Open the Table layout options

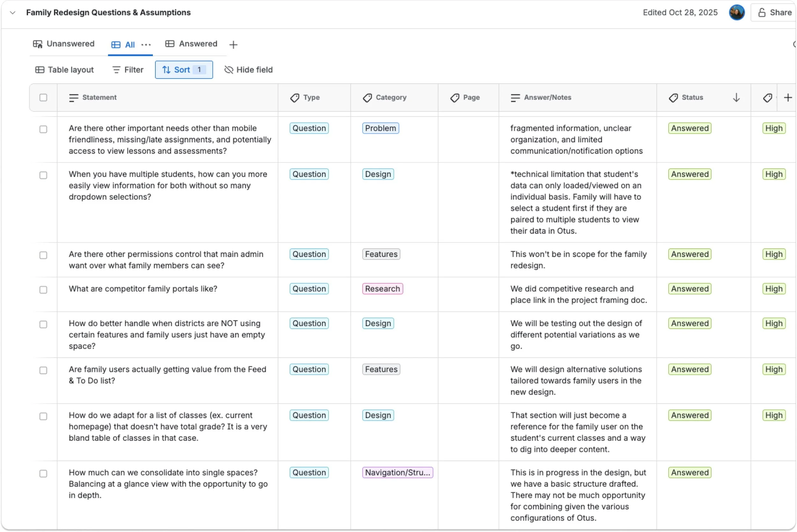click(x=64, y=70)
